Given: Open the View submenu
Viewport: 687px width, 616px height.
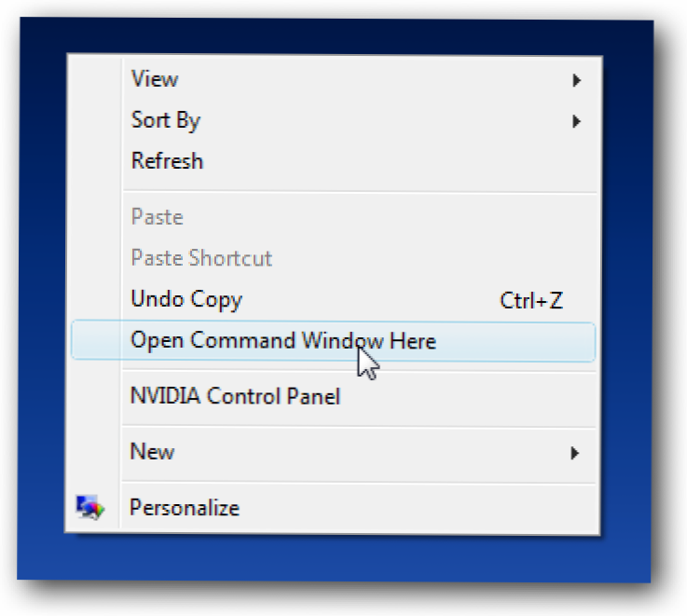Looking at the screenshot, I should (155, 79).
